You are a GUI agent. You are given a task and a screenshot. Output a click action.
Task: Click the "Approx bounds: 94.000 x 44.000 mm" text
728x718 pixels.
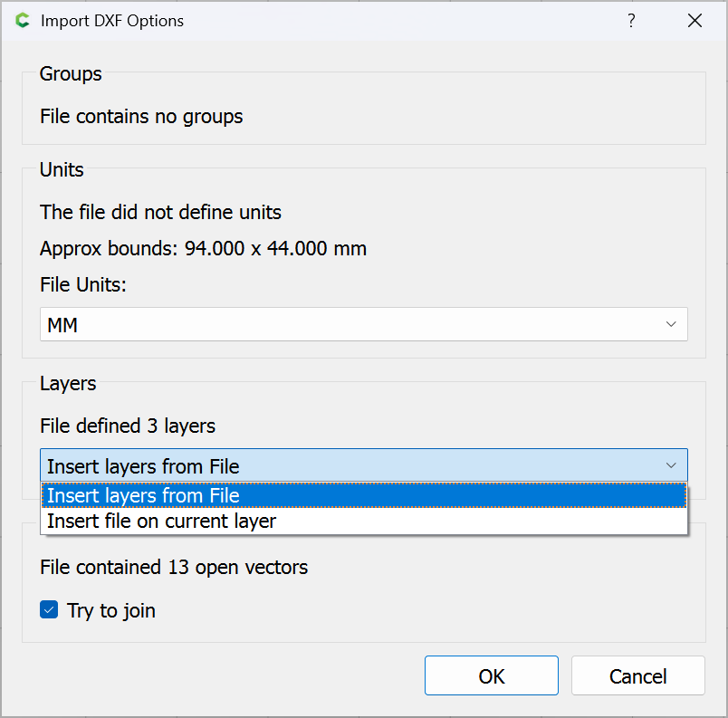(x=203, y=248)
